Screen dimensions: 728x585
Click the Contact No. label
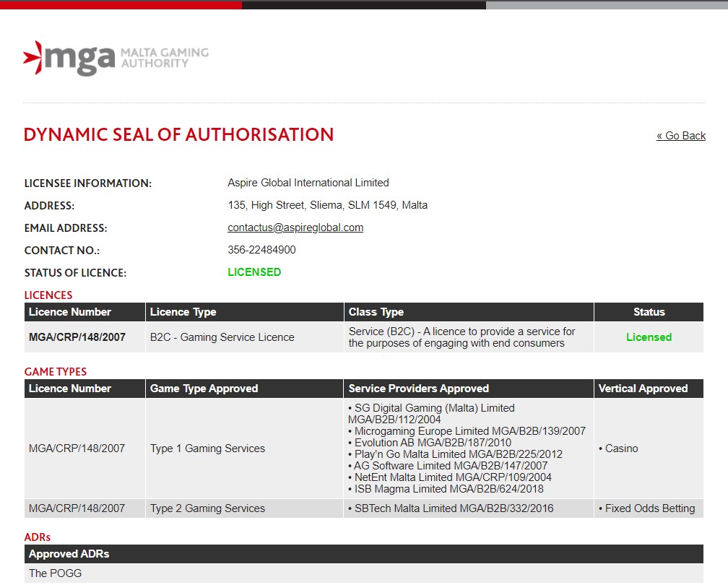pyautogui.click(x=62, y=250)
